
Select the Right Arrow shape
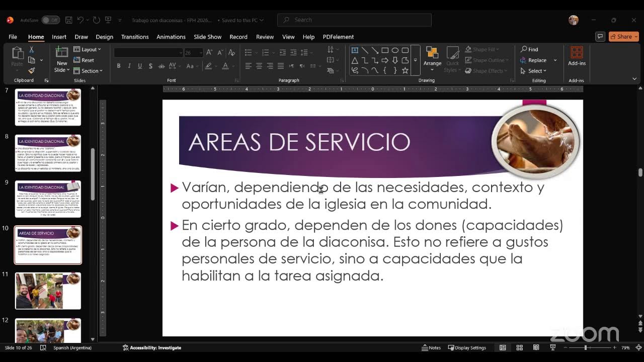point(385,60)
